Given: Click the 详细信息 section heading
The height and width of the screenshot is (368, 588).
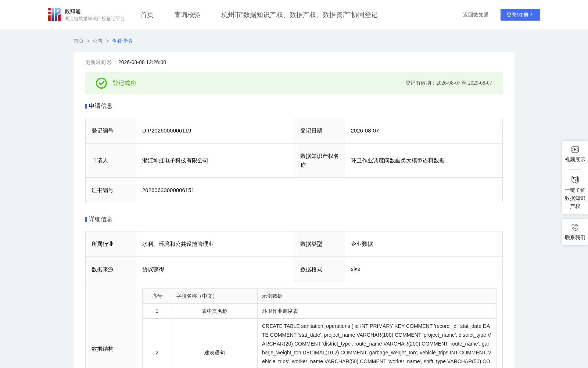Looking at the screenshot, I should [x=101, y=219].
